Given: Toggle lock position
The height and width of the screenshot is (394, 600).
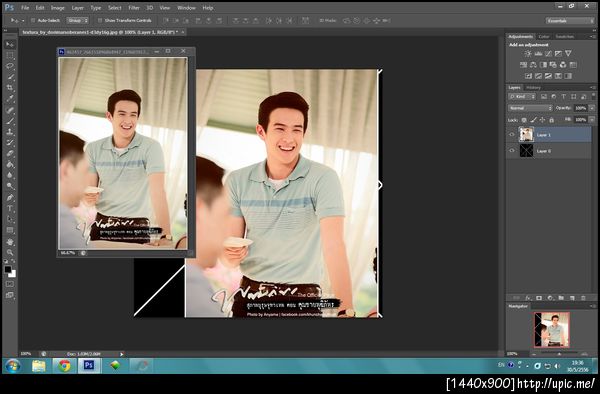Looking at the screenshot, I should coord(542,120).
